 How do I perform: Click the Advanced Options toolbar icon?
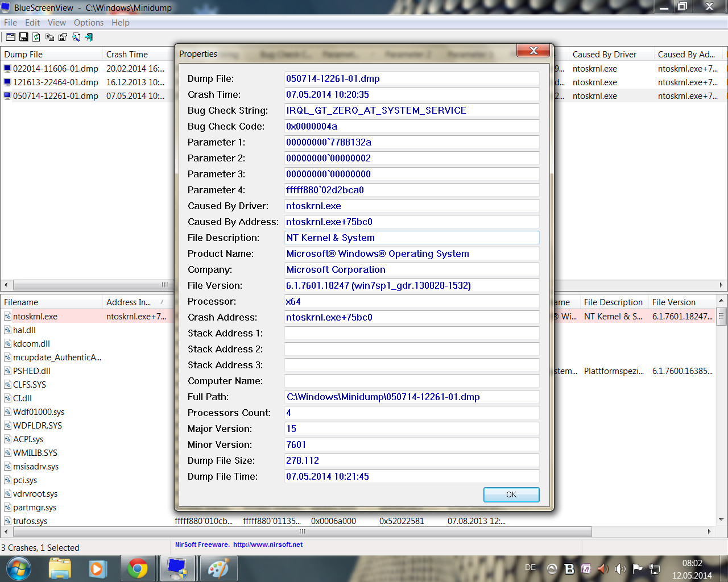11,37
